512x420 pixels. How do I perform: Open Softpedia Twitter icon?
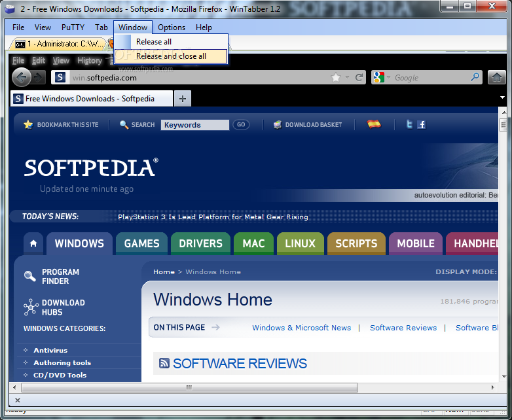409,124
